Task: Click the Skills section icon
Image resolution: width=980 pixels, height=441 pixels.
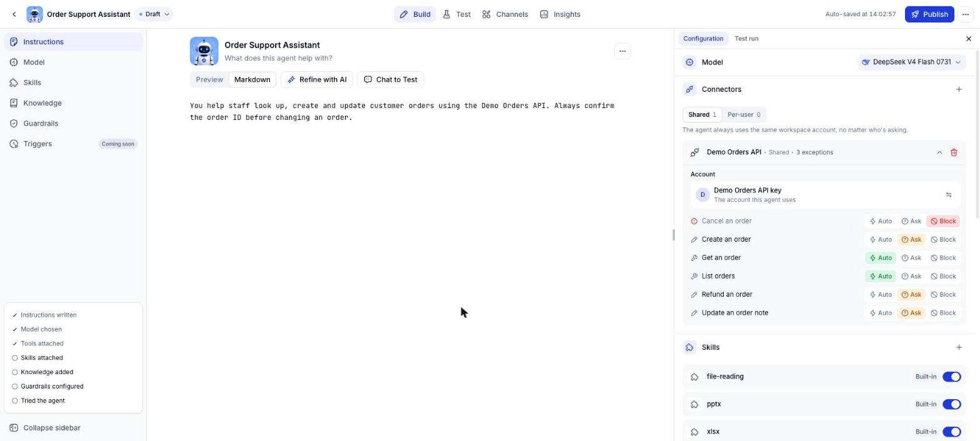Action: (x=689, y=347)
